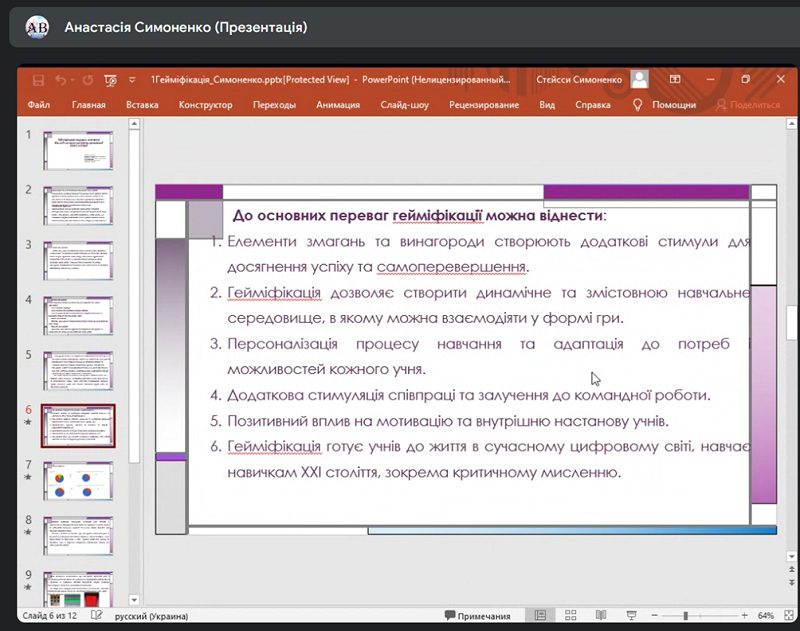The width and height of the screenshot is (800, 631).
Task: Click the Помощни tell-me search box
Action: tap(664, 105)
